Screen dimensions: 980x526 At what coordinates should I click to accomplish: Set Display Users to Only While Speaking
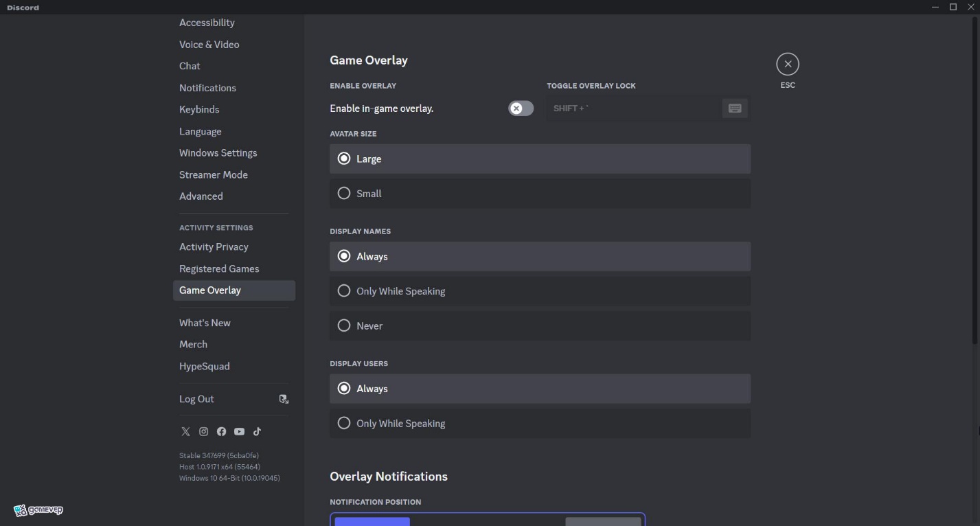540,424
